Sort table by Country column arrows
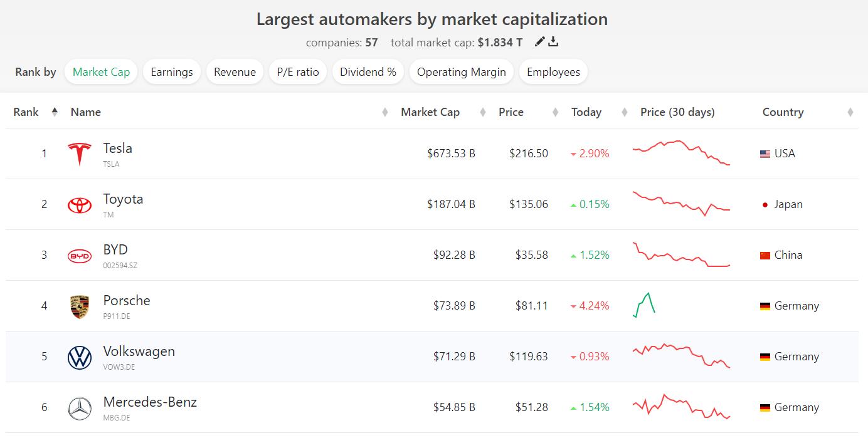The image size is (868, 438). click(x=850, y=112)
